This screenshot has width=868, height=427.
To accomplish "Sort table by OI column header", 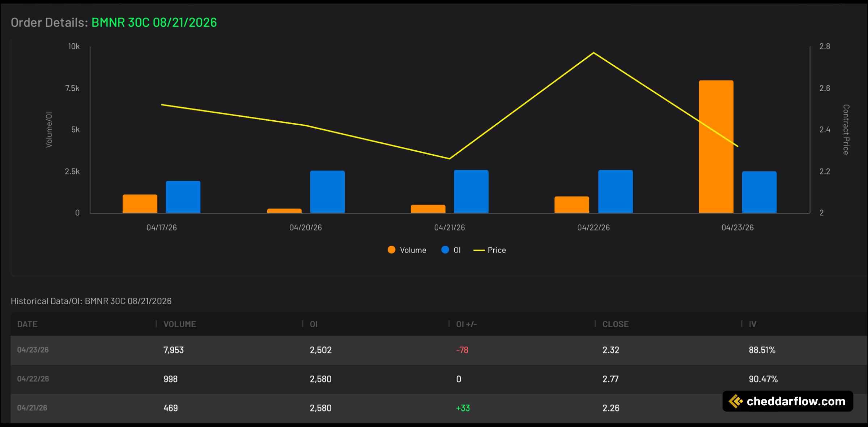I will point(314,324).
